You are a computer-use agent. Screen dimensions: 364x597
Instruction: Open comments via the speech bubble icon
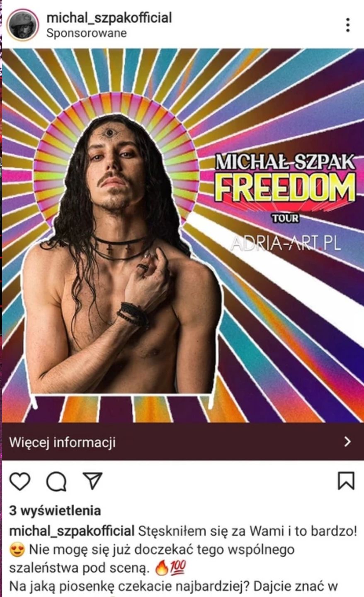(56, 482)
